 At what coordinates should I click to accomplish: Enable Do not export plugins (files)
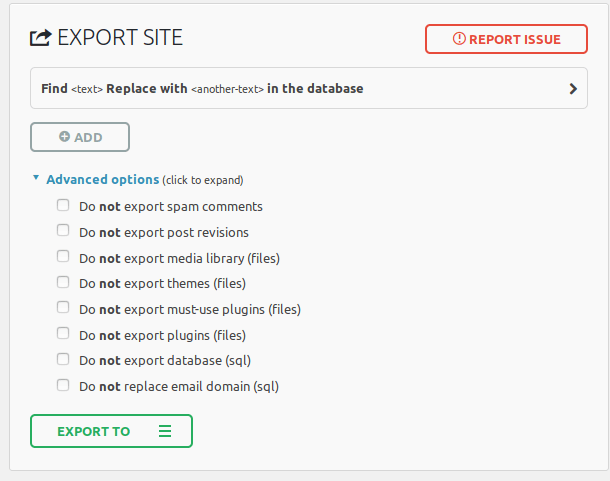click(x=63, y=334)
